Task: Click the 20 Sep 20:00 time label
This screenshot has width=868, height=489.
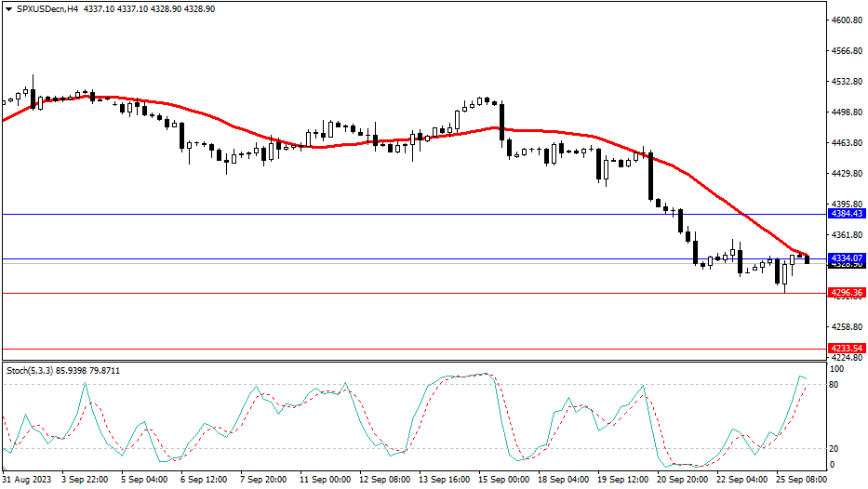Action: pyautogui.click(x=683, y=480)
